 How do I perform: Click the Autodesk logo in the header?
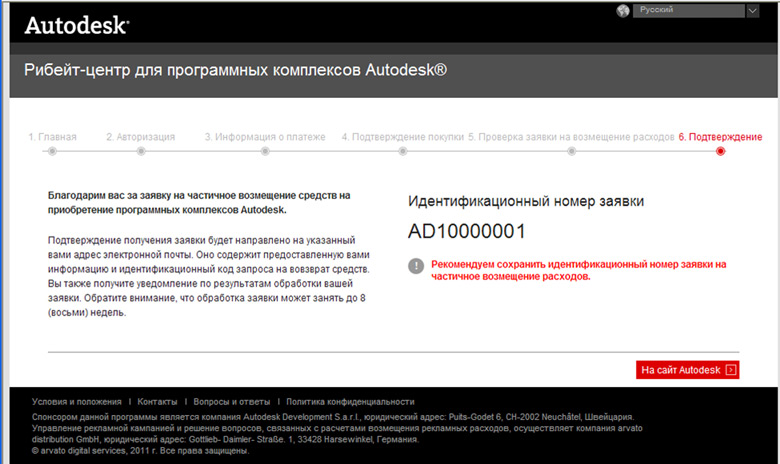click(x=77, y=25)
